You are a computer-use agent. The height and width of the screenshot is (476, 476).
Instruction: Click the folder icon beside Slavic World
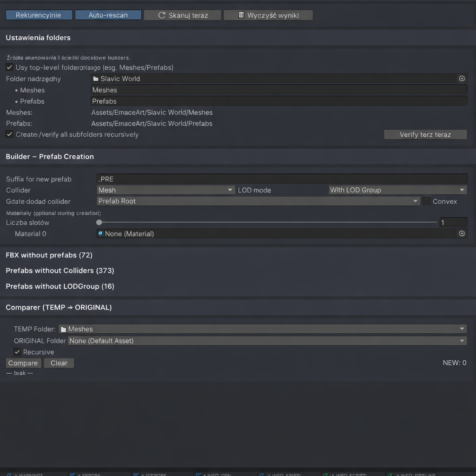tap(96, 79)
